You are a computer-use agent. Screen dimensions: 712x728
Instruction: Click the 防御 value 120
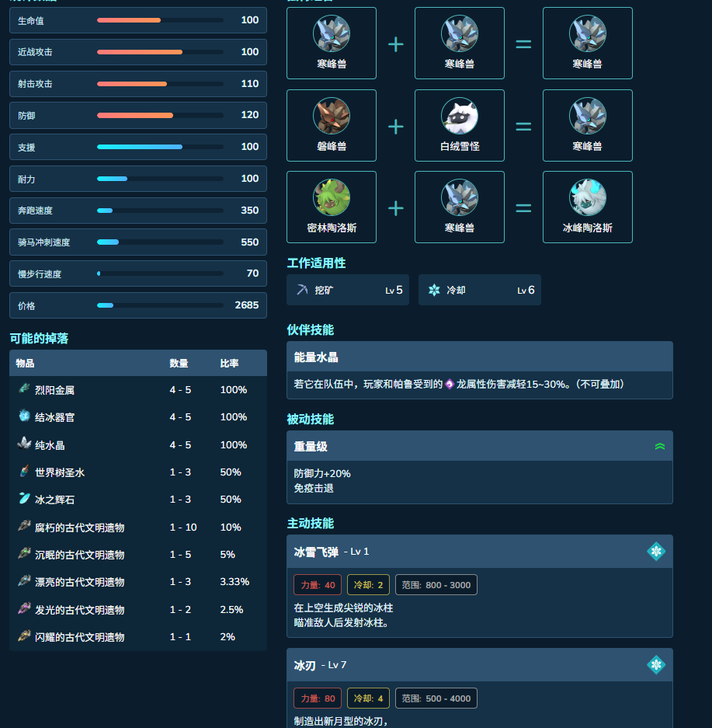coord(249,115)
